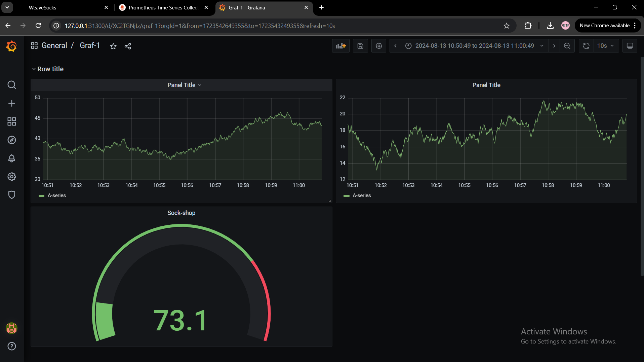This screenshot has width=644, height=362.
Task: Click the Create plus icon in sidebar
Action: pyautogui.click(x=12, y=103)
